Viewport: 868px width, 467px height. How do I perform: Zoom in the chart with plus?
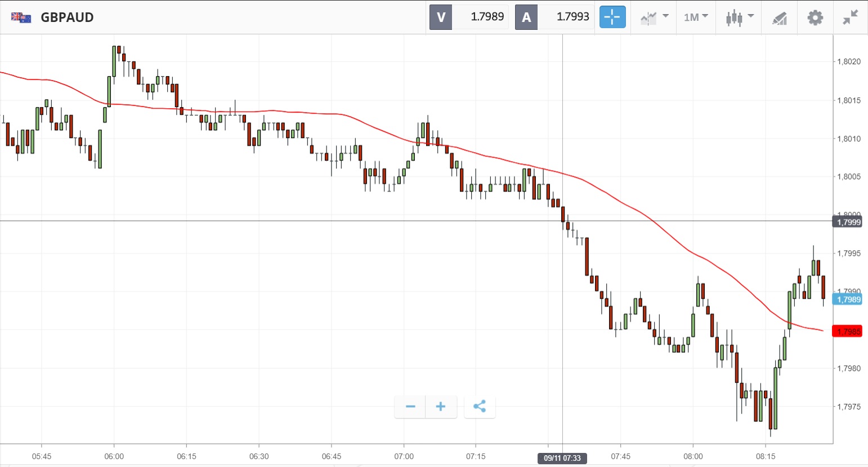click(441, 407)
